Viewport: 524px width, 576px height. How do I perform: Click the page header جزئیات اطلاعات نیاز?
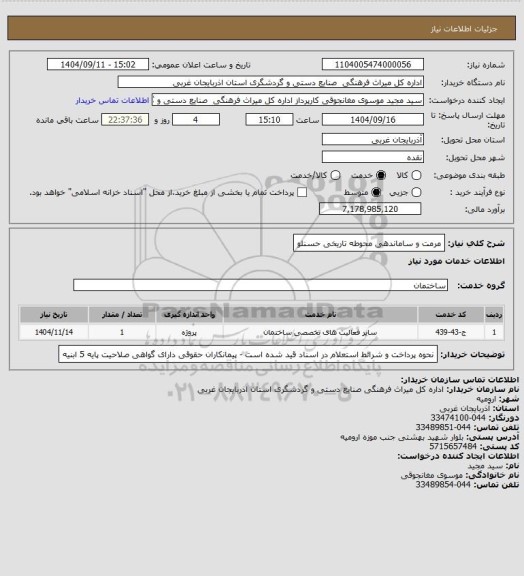(464, 29)
